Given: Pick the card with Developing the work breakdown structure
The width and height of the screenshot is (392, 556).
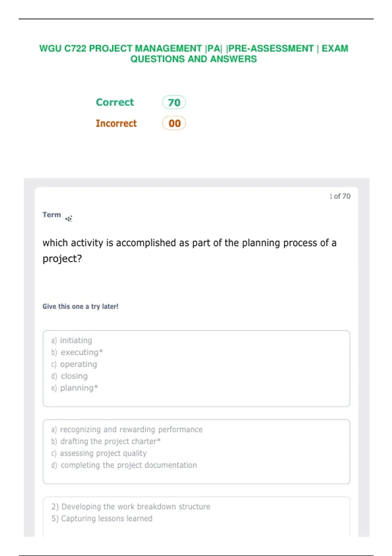Looking at the screenshot, I should click(196, 517).
